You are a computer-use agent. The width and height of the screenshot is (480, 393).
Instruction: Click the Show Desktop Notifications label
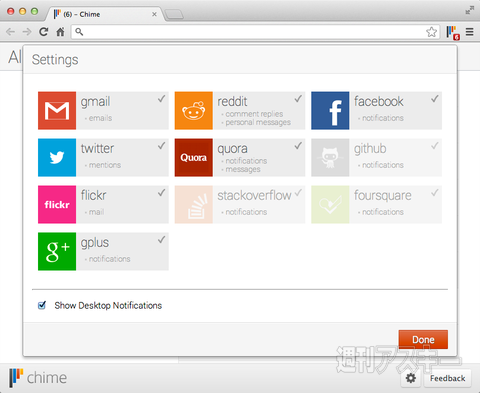(x=108, y=305)
